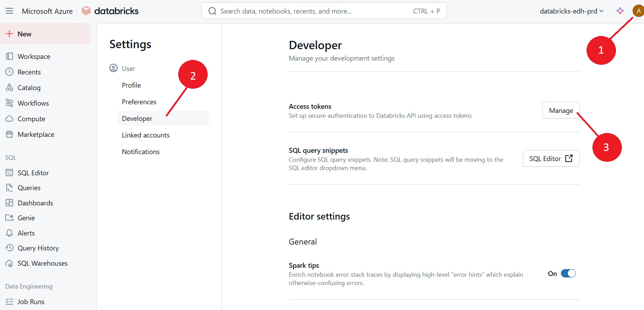Select Profile in Settings

163,85
